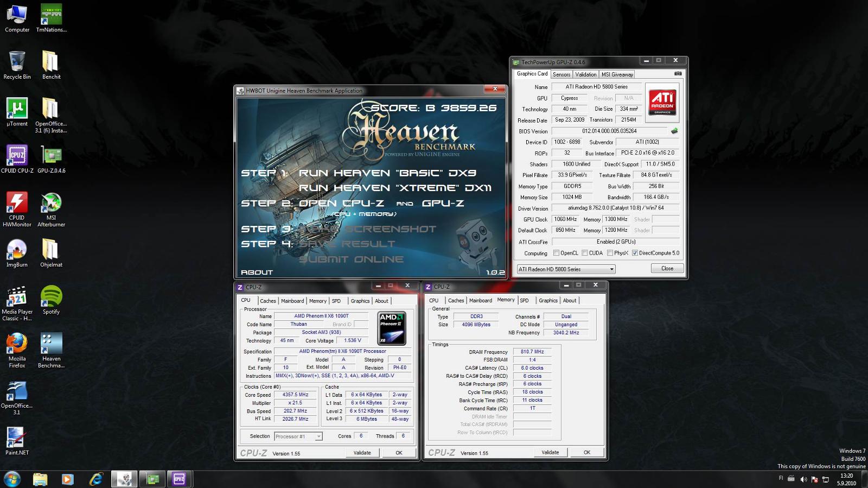This screenshot has height=488, width=868.
Task: Open Mainboard tab in left CPU-Z window
Action: click(x=292, y=301)
